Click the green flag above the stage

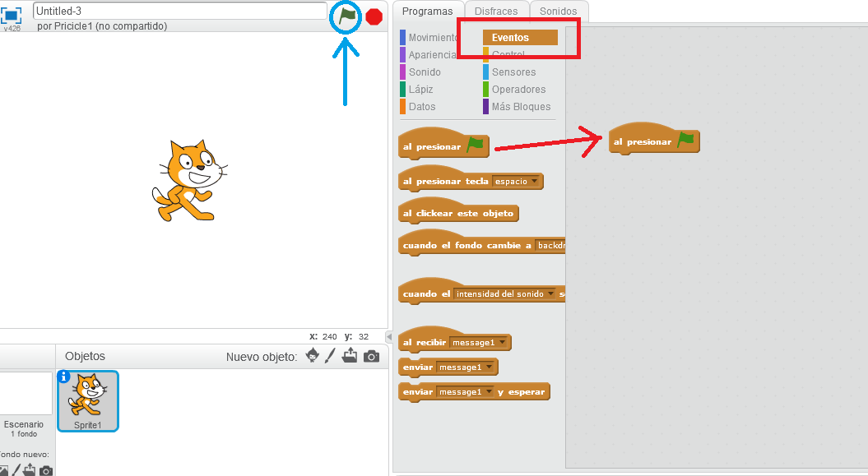tap(346, 16)
